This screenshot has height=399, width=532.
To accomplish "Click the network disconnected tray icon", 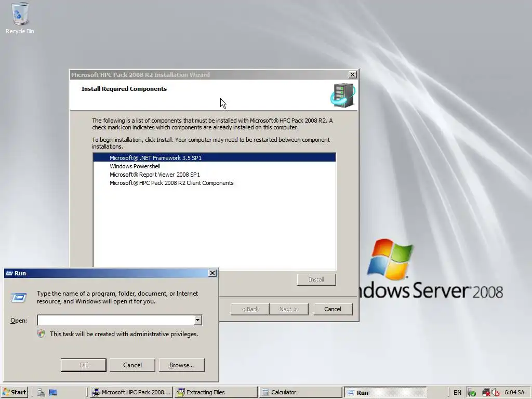I will (486, 393).
